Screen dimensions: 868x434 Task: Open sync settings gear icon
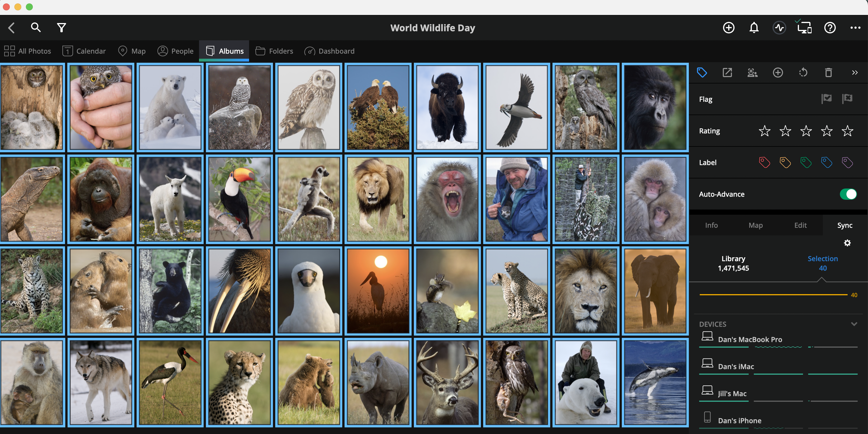(847, 243)
